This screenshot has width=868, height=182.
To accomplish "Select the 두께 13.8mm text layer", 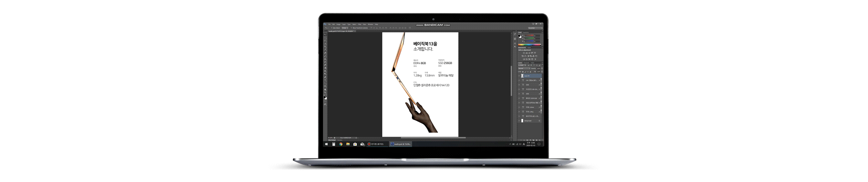I will coord(530,107).
